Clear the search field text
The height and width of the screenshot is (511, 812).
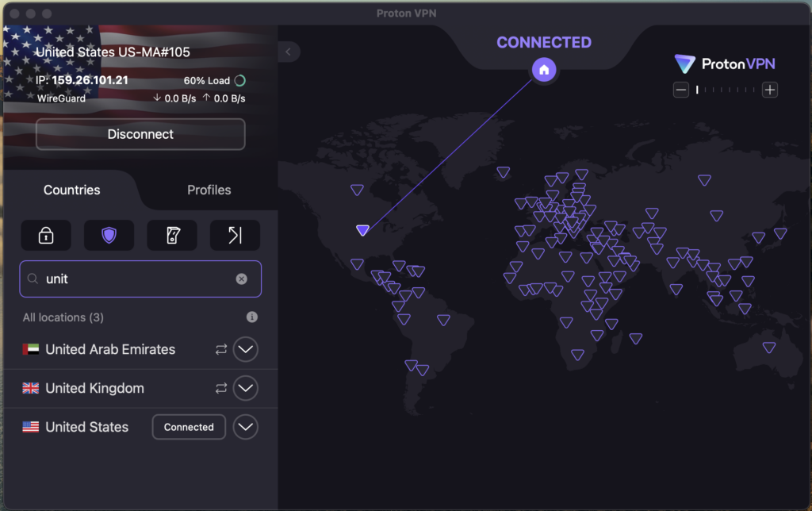241,279
